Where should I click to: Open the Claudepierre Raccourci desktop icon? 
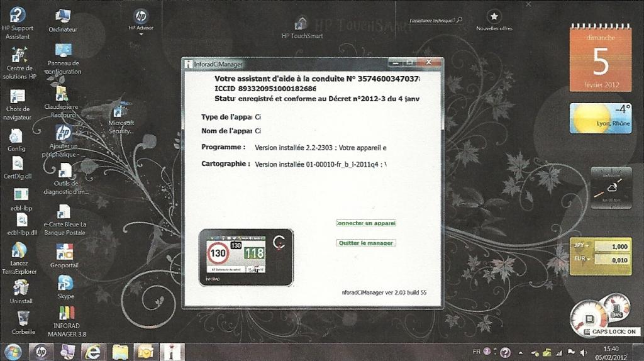coord(62,102)
